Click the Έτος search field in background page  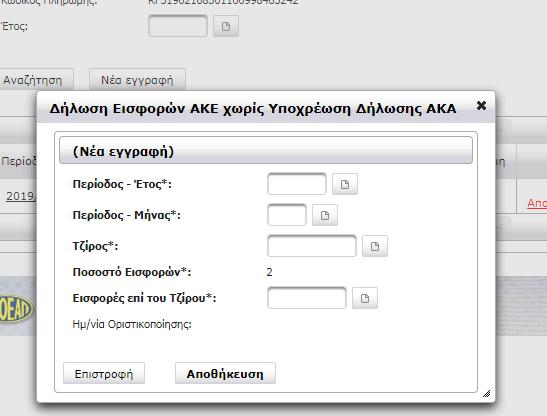tap(178, 26)
